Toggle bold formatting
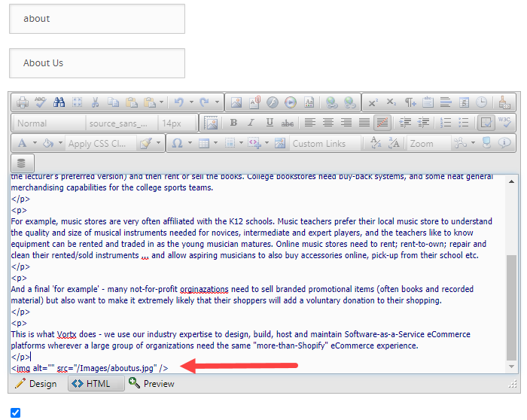The width and height of the screenshot is (527, 420). pos(233,123)
